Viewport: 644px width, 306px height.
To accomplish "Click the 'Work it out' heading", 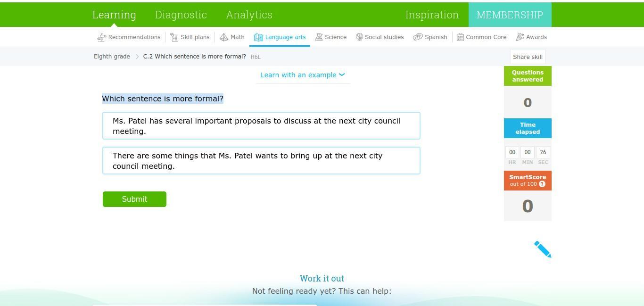I will [322, 278].
